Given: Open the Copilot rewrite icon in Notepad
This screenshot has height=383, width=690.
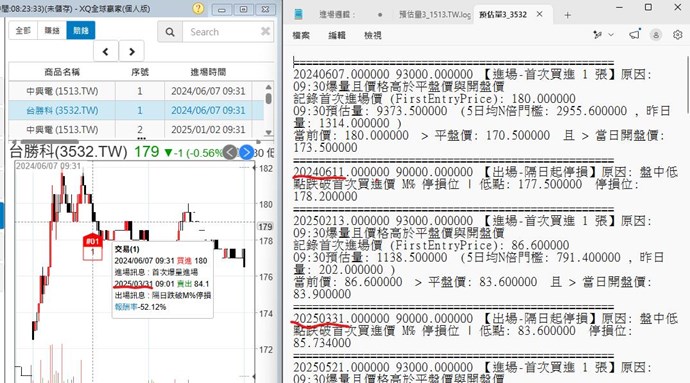Looking at the screenshot, I should 598,35.
